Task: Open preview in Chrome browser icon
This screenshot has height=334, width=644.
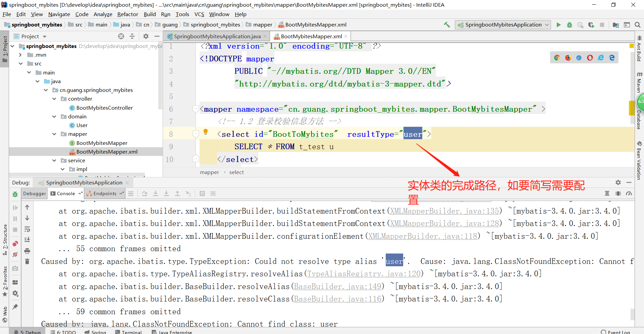Action: (557, 58)
